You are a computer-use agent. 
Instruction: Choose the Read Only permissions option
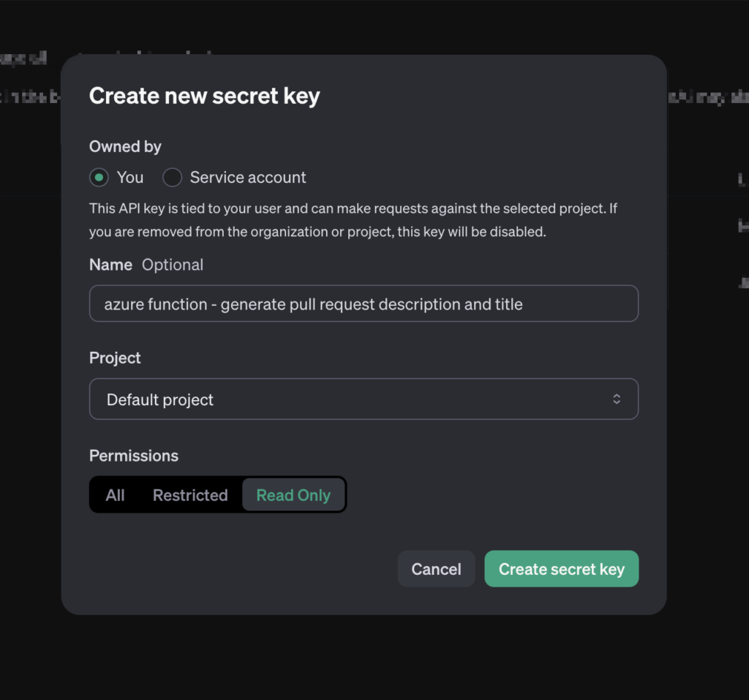pyautogui.click(x=293, y=495)
